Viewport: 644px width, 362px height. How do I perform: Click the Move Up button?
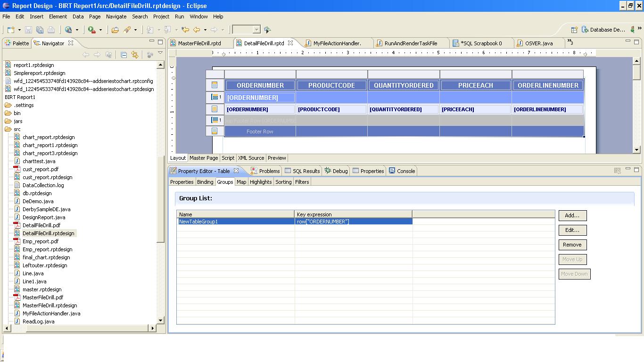click(572, 259)
